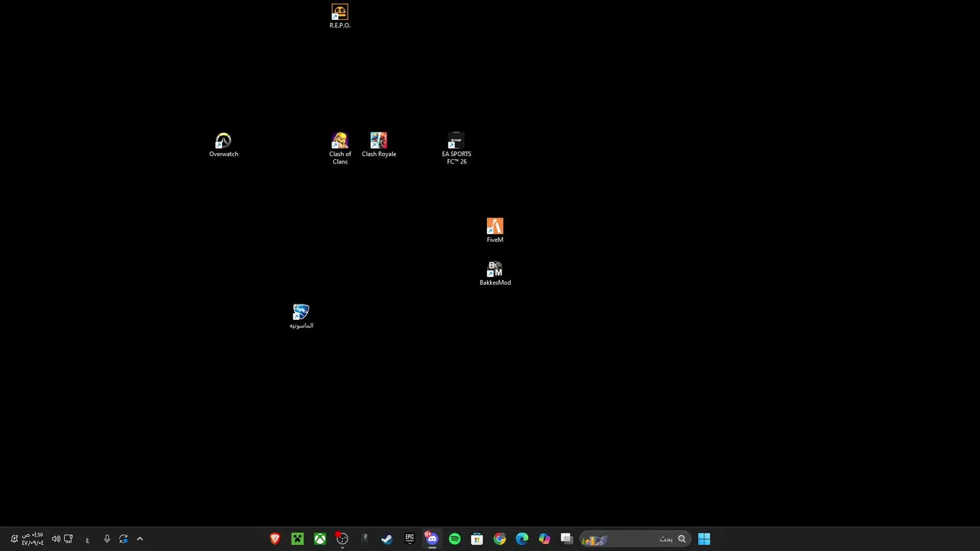
Task: Select the Clash Royale shortcut
Action: point(379,145)
